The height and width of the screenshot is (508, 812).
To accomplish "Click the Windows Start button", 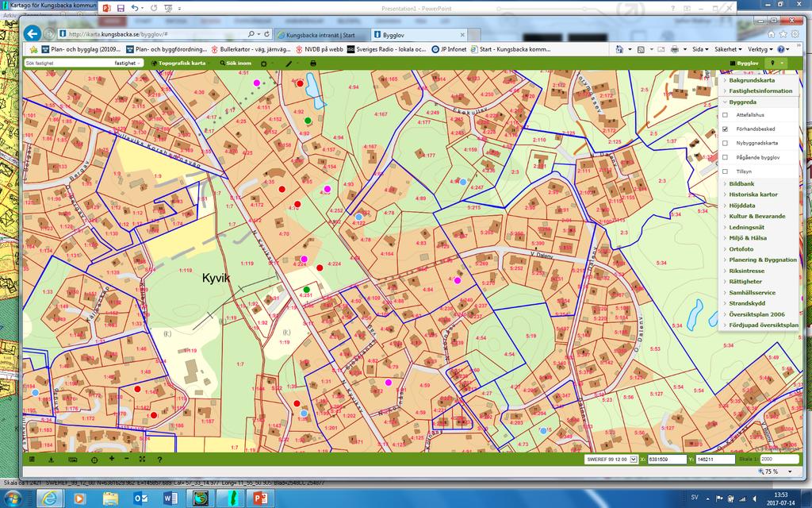I will (x=13, y=498).
